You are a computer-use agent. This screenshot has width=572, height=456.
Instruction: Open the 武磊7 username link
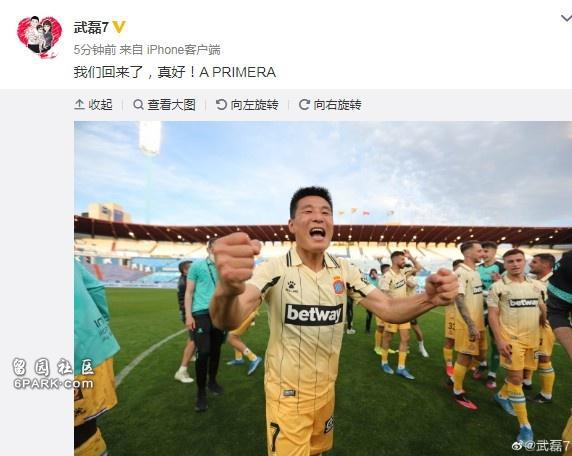coord(91,27)
